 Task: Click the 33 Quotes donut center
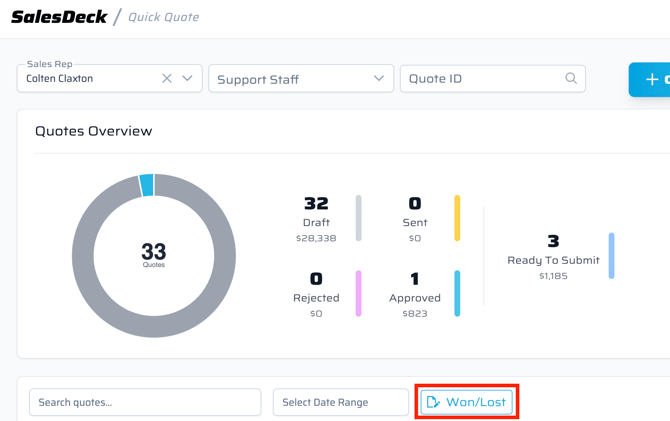click(x=154, y=255)
